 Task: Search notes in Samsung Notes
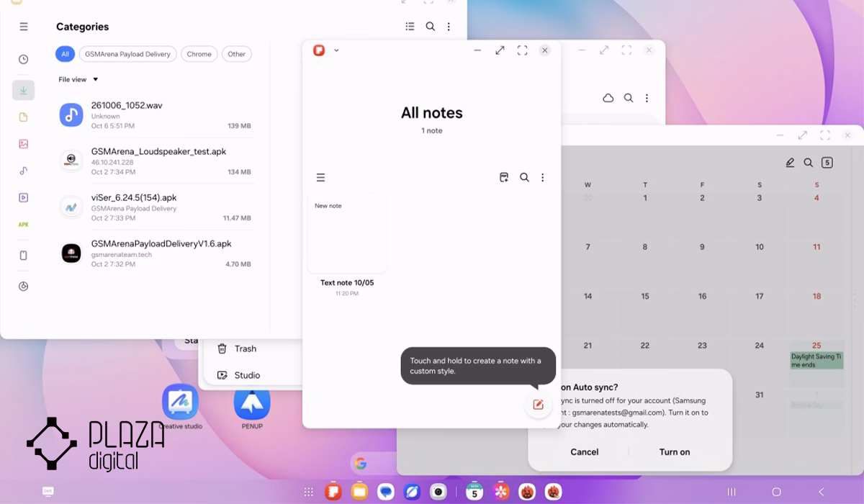(524, 177)
